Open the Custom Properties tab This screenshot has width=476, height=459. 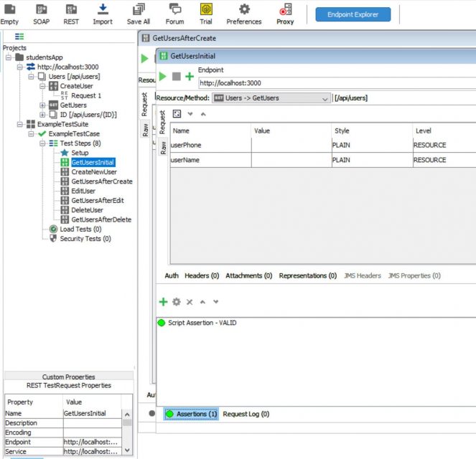(x=69, y=377)
